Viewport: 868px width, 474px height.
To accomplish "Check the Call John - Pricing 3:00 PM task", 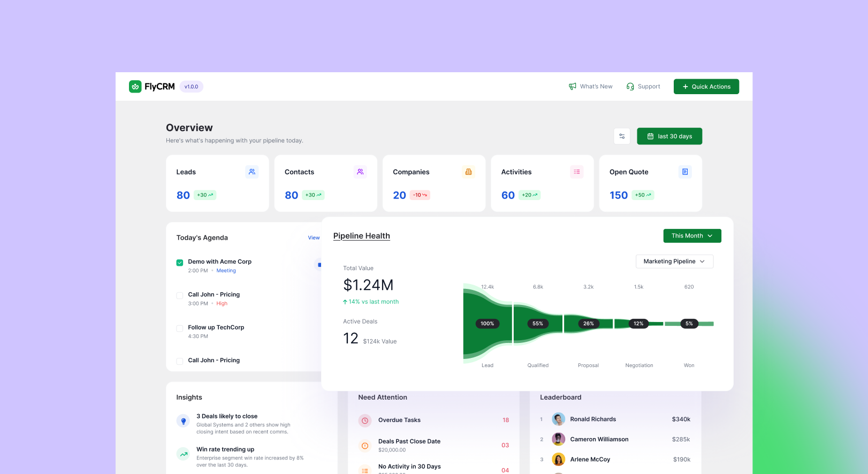I will pyautogui.click(x=180, y=295).
